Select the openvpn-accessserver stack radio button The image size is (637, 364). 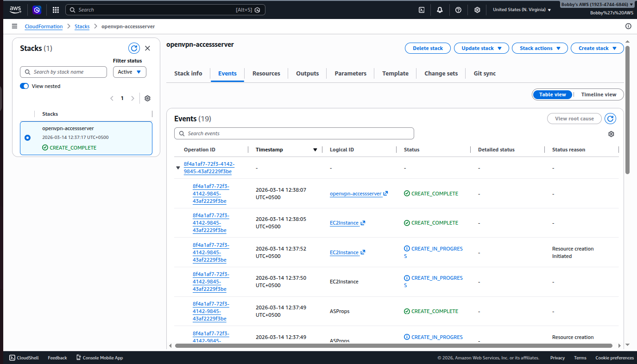point(27,138)
